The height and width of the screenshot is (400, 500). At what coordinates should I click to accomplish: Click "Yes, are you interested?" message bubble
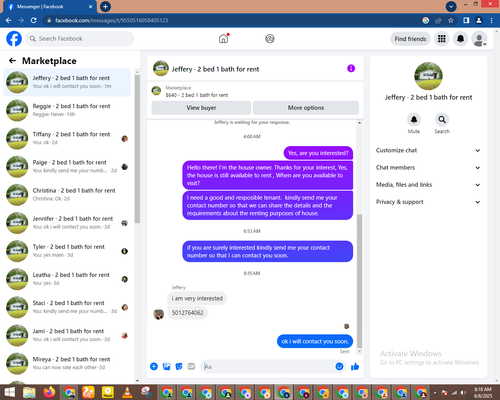(318, 153)
